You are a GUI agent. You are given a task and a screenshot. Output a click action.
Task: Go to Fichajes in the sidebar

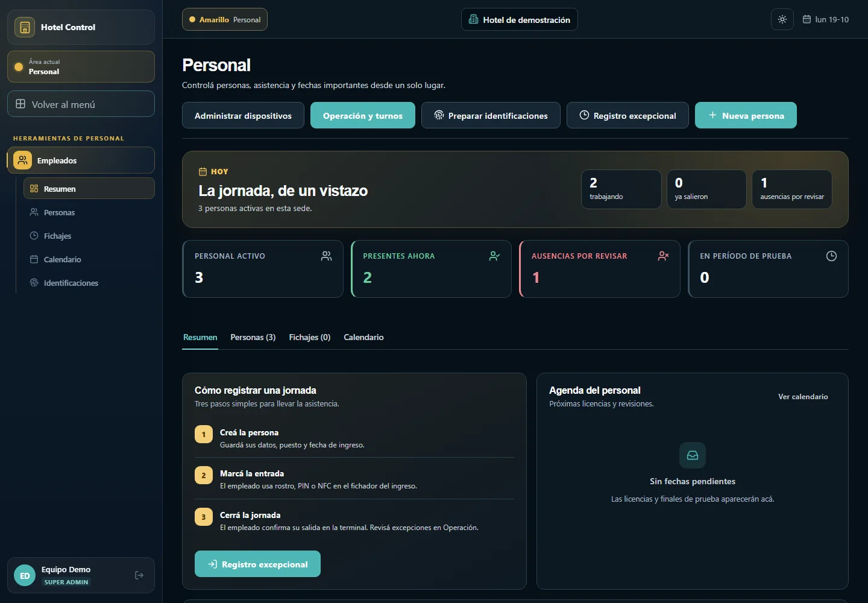89,236
